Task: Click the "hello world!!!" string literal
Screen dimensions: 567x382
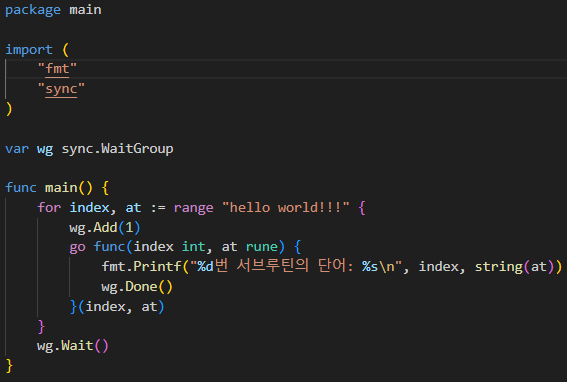Action: coord(286,208)
